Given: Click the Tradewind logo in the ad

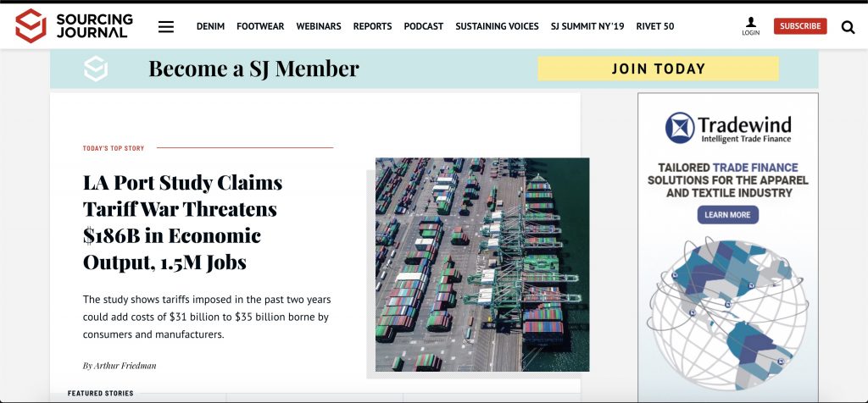Looking at the screenshot, I should [727, 128].
